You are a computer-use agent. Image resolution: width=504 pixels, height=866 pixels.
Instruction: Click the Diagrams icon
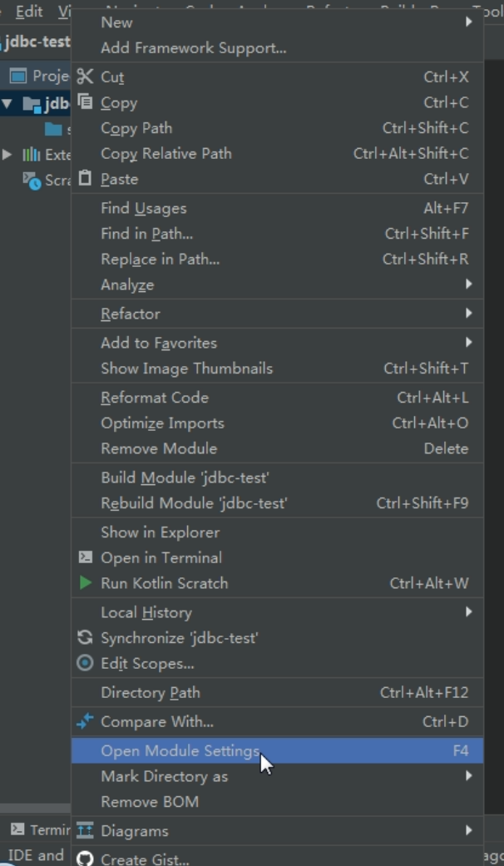pyautogui.click(x=85, y=830)
